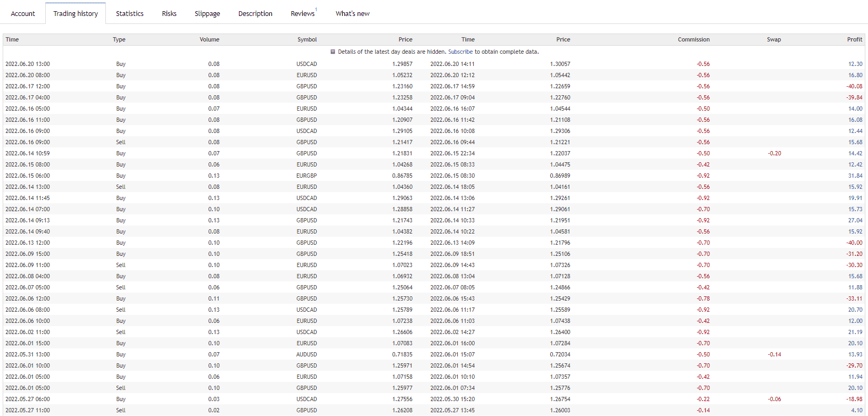
Task: Click profit value 19.91
Action: pos(855,198)
